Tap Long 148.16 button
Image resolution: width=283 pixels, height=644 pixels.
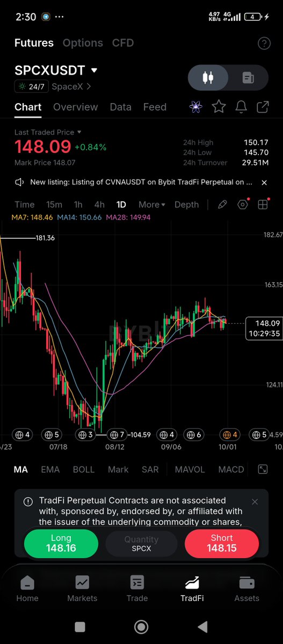[61, 543]
